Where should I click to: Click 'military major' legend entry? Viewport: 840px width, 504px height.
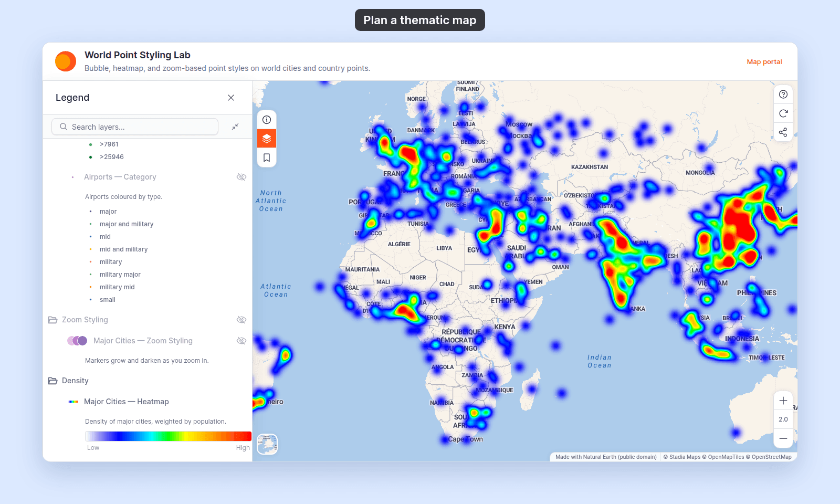[120, 275]
